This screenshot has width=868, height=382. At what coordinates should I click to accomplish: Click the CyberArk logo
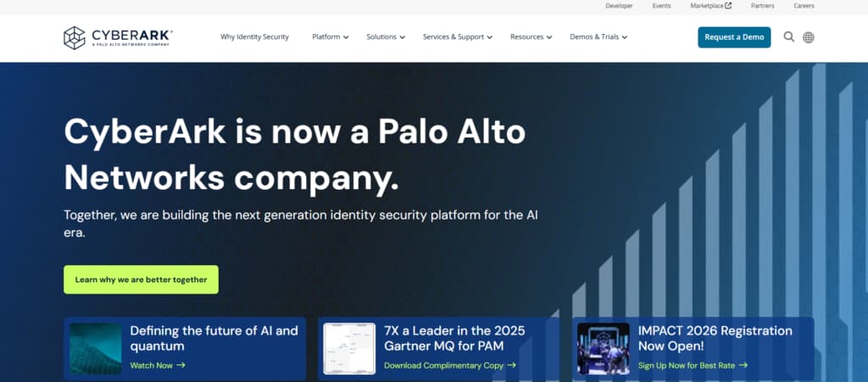[118, 37]
